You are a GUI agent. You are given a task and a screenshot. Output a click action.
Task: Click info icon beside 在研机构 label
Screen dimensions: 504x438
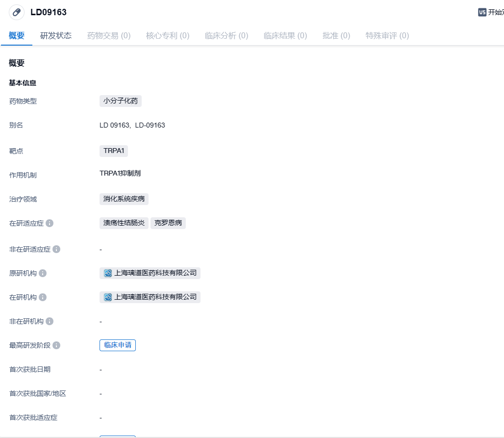[x=43, y=297]
